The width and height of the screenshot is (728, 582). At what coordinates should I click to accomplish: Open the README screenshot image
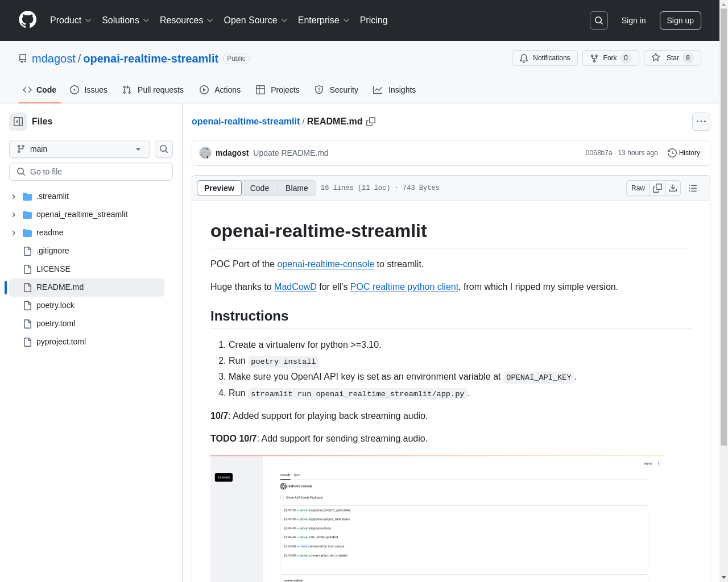438,518
